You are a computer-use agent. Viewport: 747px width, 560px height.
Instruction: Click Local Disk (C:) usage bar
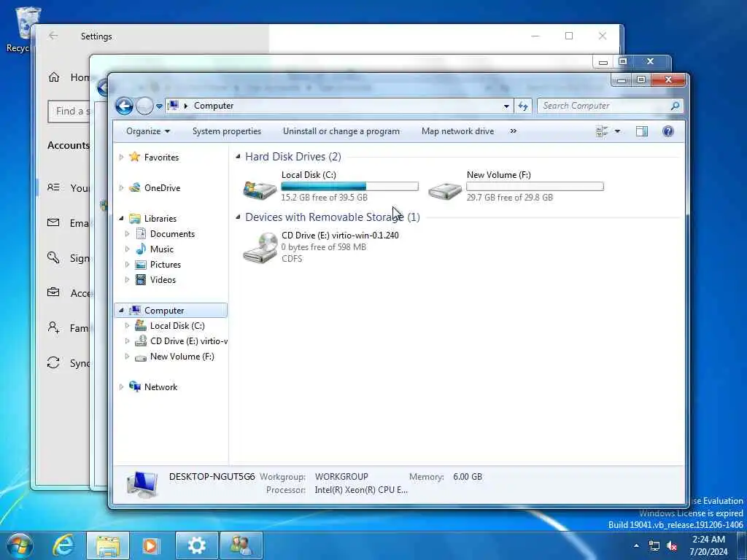pos(349,186)
